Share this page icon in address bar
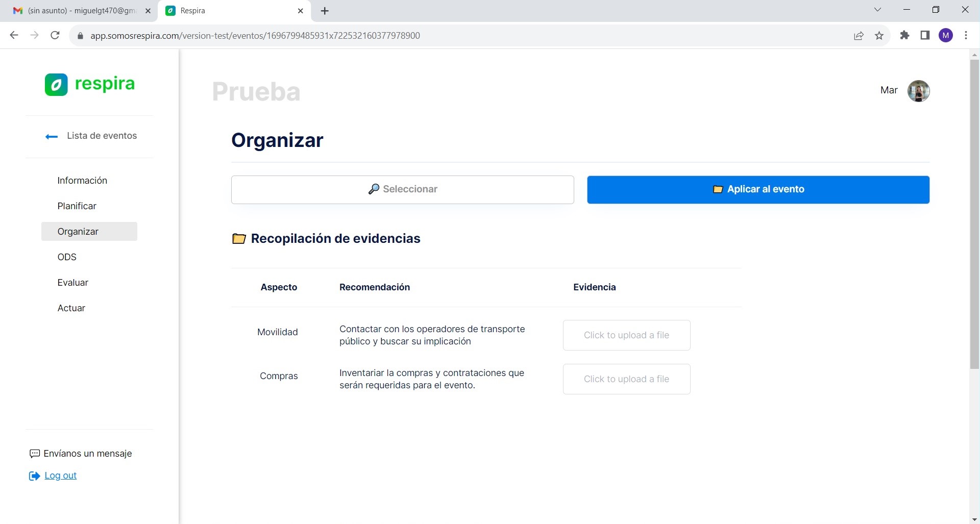This screenshot has height=524, width=980. click(859, 35)
